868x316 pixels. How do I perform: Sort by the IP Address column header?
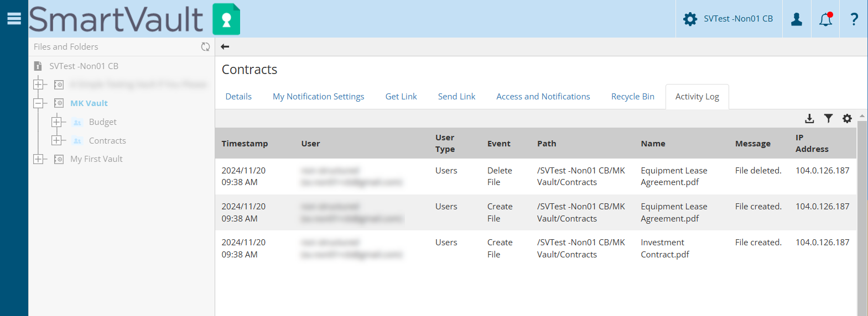(x=812, y=143)
